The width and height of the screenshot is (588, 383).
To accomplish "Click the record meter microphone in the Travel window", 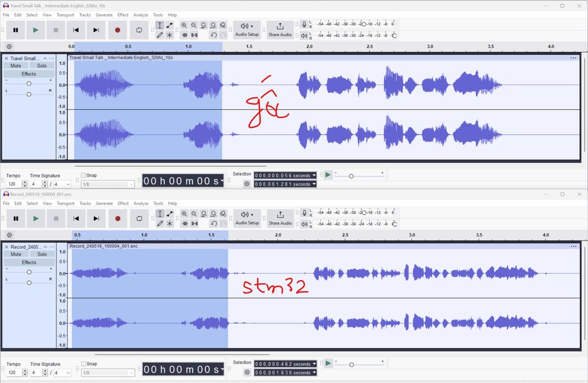I will tap(304, 24).
